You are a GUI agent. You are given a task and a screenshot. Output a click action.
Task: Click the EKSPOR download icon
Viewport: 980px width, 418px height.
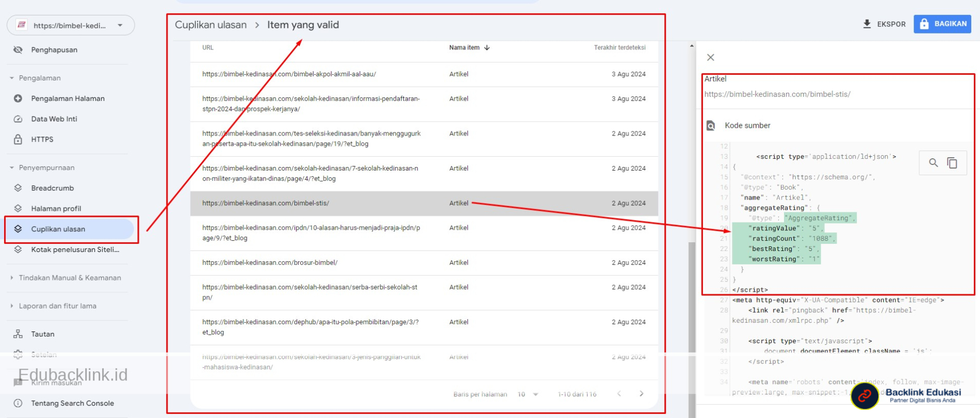coord(867,24)
